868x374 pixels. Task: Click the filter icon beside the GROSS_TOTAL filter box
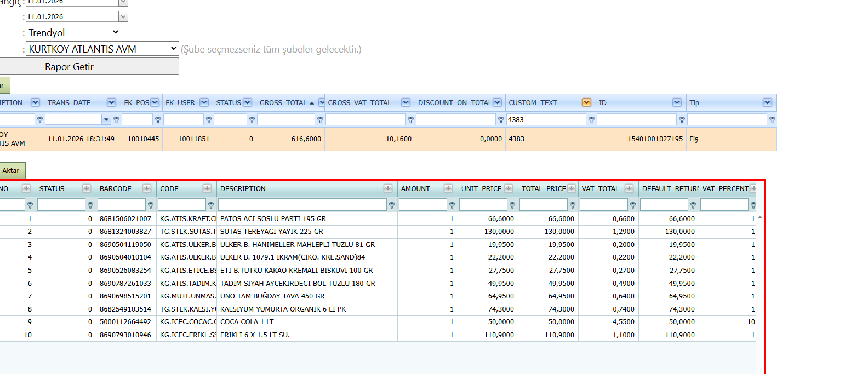320,119
